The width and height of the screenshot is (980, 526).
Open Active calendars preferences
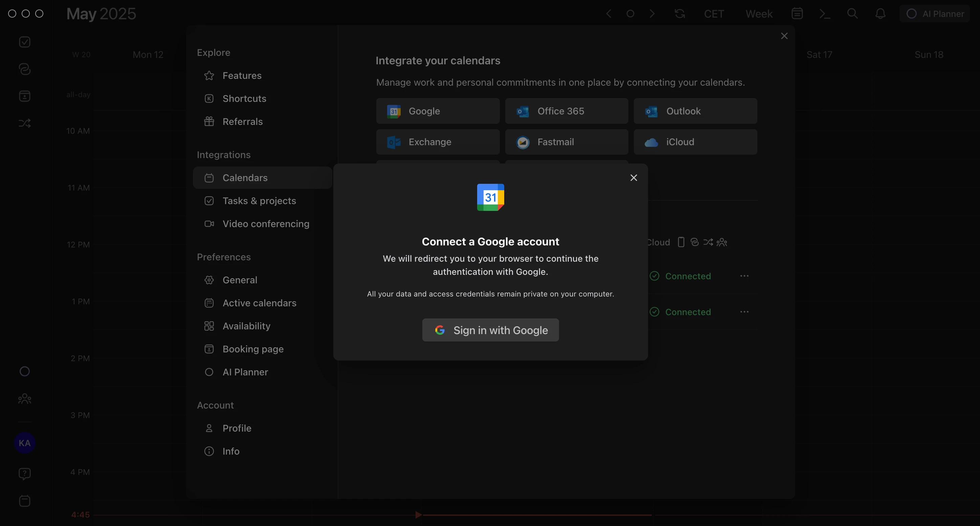pos(263,303)
